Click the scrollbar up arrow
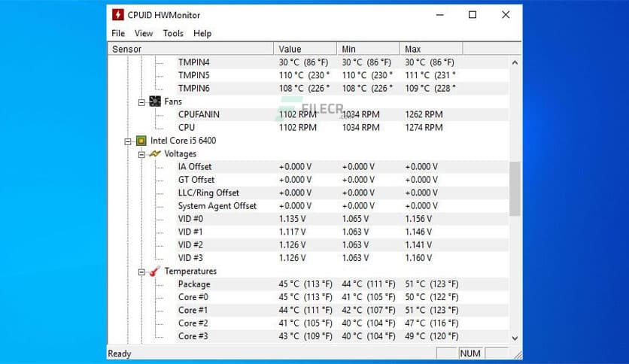The image size is (629, 364). pyautogui.click(x=515, y=62)
